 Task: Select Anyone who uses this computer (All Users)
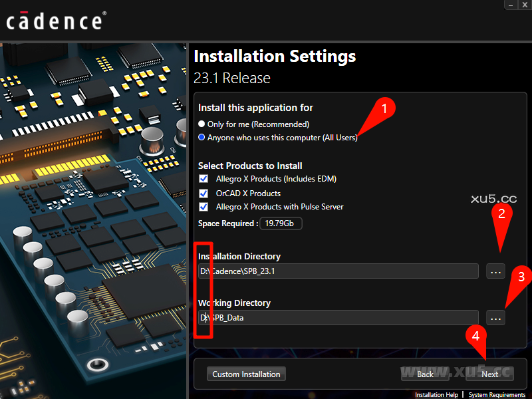[x=201, y=138]
